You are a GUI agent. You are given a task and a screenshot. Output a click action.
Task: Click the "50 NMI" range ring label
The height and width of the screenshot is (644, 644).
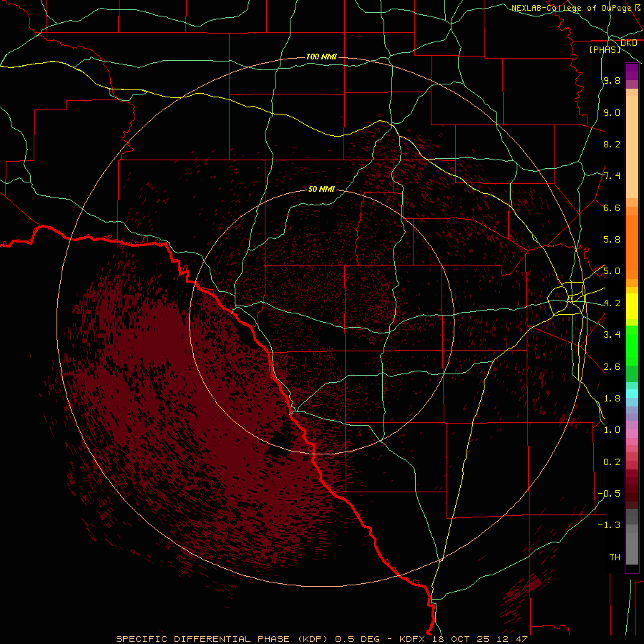[321, 189]
